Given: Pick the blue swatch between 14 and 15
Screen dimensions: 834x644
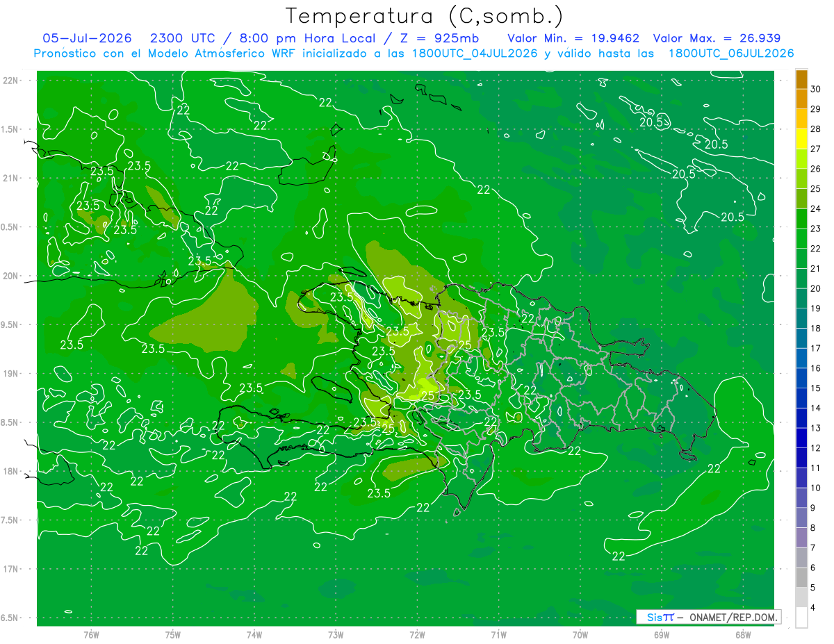Looking at the screenshot, I should pos(801,398).
